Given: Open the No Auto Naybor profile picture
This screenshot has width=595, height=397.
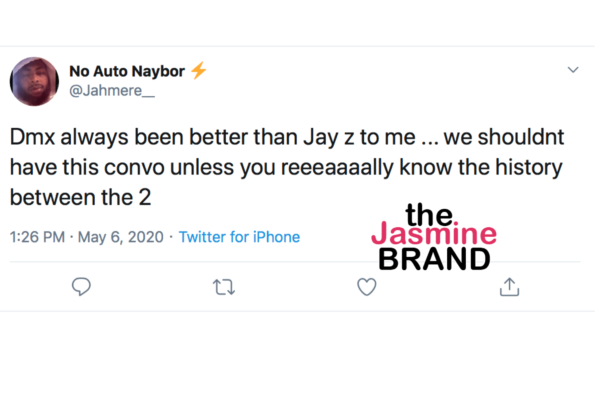Looking at the screenshot, I should [x=34, y=82].
